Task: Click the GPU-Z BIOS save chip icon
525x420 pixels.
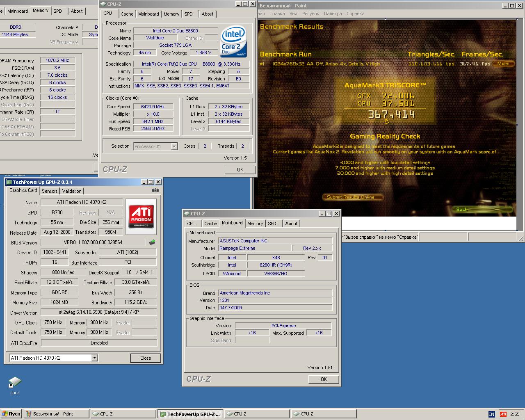Action: (152, 242)
